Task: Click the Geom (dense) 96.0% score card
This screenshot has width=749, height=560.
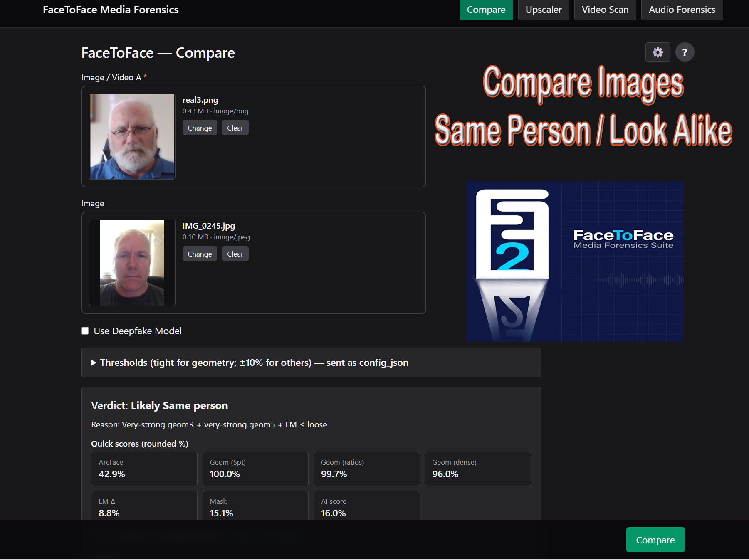Action: [x=477, y=469]
